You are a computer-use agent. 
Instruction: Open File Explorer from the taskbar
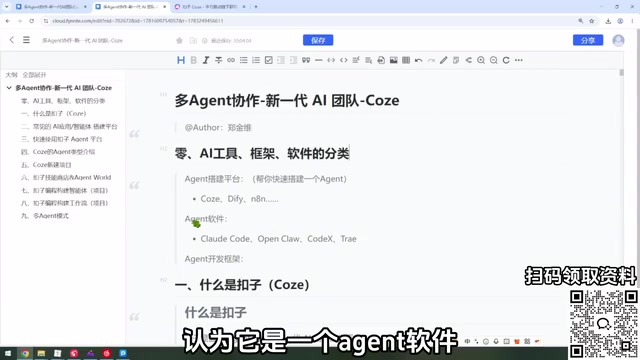[41, 353]
